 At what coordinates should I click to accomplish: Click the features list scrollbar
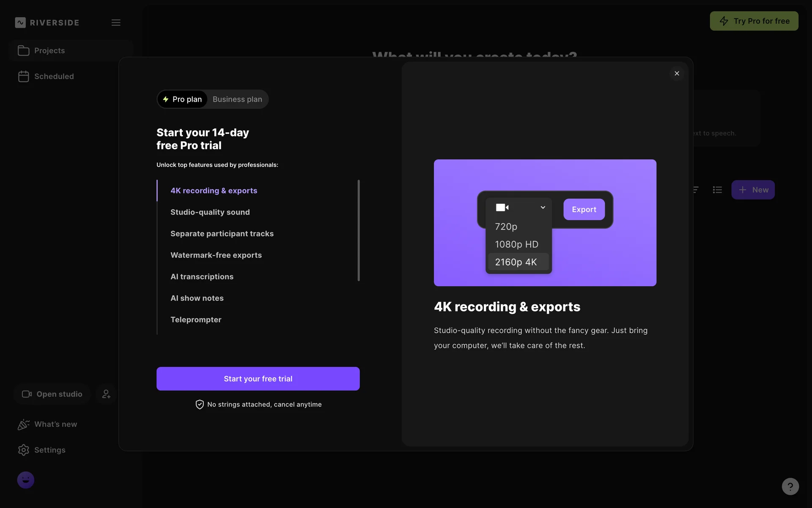pyautogui.click(x=359, y=230)
